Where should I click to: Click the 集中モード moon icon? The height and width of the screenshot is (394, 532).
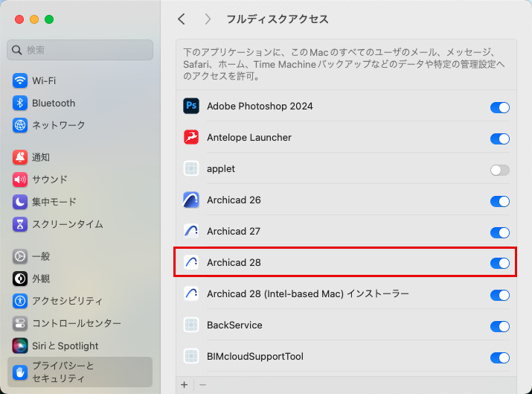[20, 202]
